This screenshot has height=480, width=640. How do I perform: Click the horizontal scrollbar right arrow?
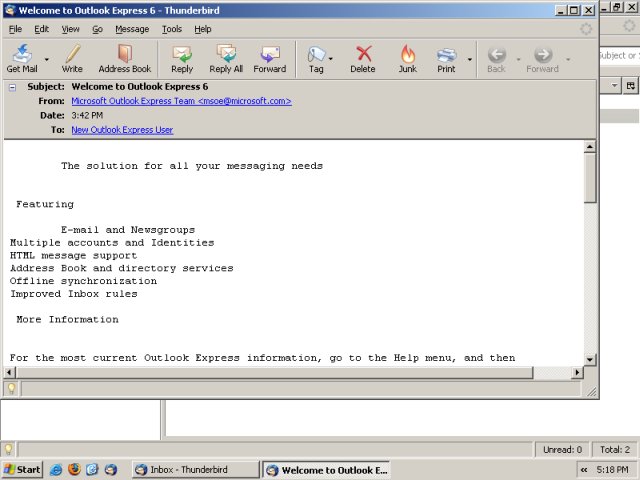tap(578, 372)
